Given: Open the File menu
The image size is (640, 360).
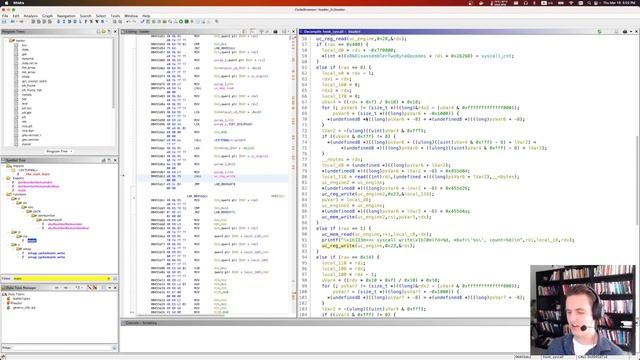Looking at the screenshot, I should click(x=5, y=16).
